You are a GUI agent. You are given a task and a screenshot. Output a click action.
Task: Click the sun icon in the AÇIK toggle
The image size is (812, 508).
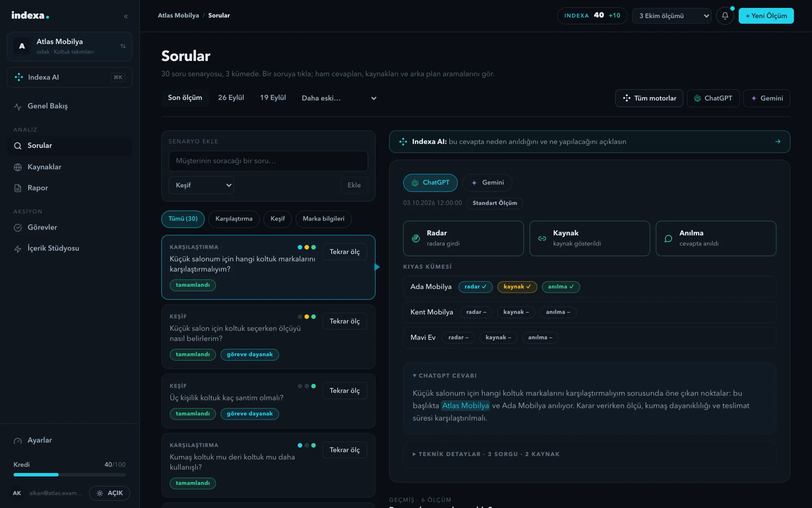coord(100,493)
